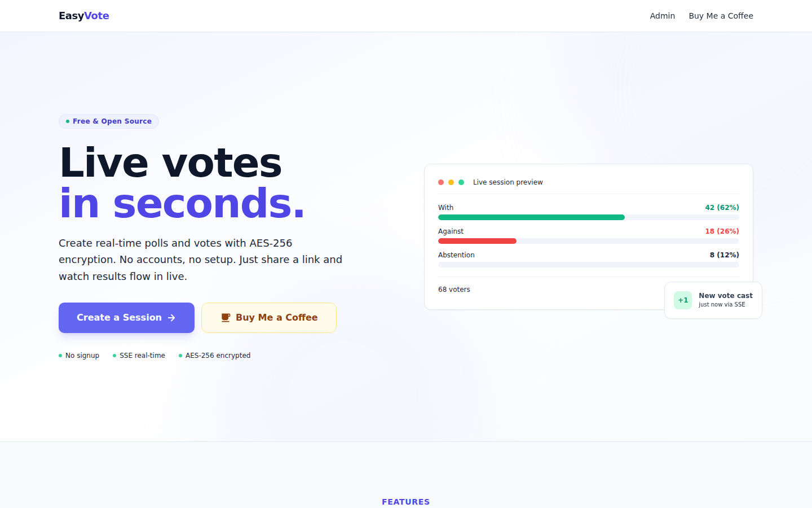Click the green +1 vote badge icon
This screenshot has height=508, width=812.
pos(683,300)
